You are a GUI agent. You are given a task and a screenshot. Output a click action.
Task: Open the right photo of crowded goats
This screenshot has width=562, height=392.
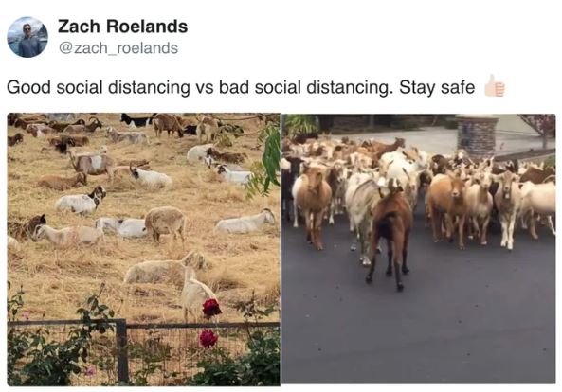point(419,249)
